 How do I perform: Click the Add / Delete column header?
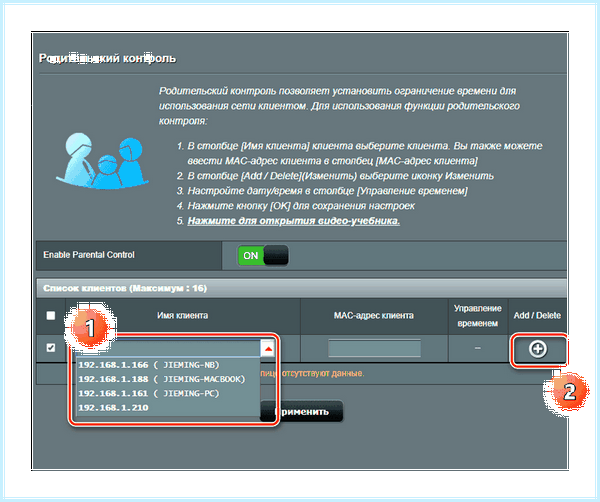[537, 316]
